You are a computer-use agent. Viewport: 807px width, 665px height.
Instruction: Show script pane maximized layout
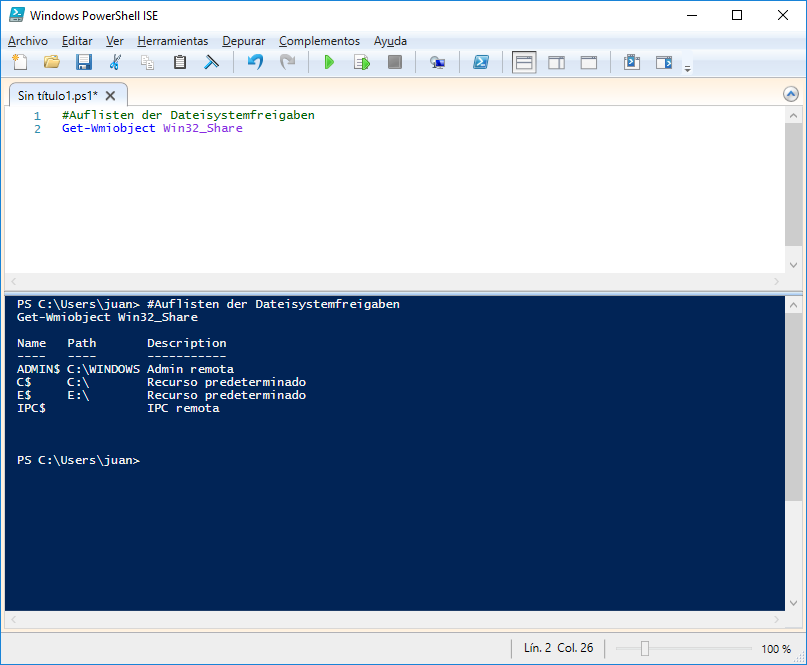point(589,62)
